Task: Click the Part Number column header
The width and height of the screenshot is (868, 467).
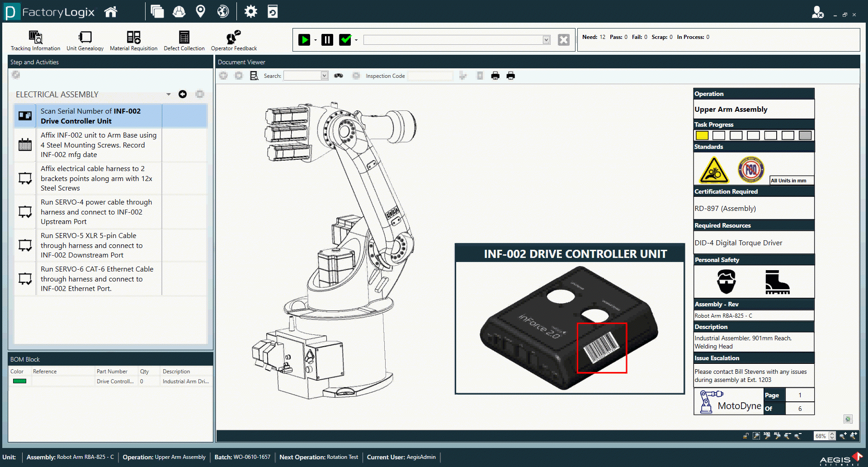Action: [x=112, y=372]
